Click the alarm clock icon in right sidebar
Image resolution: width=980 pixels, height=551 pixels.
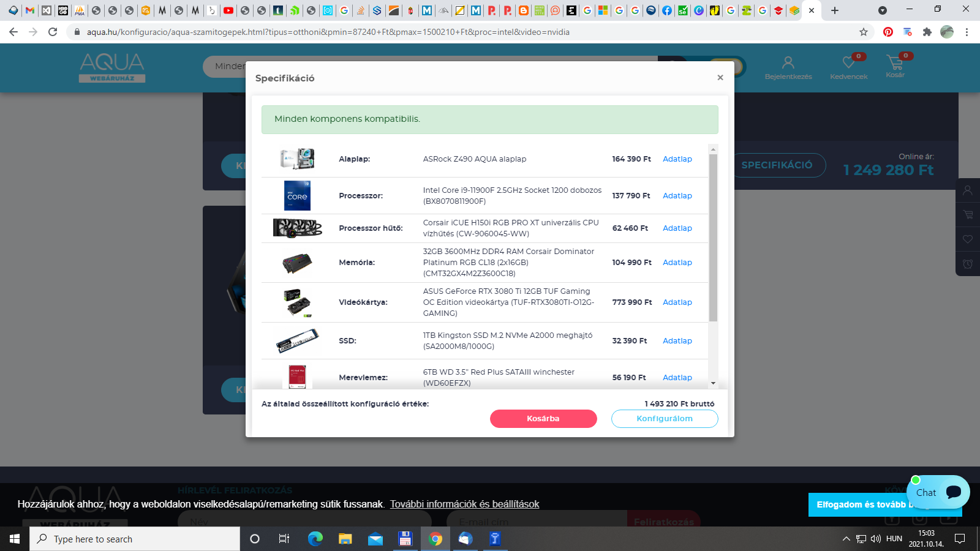[x=968, y=264]
